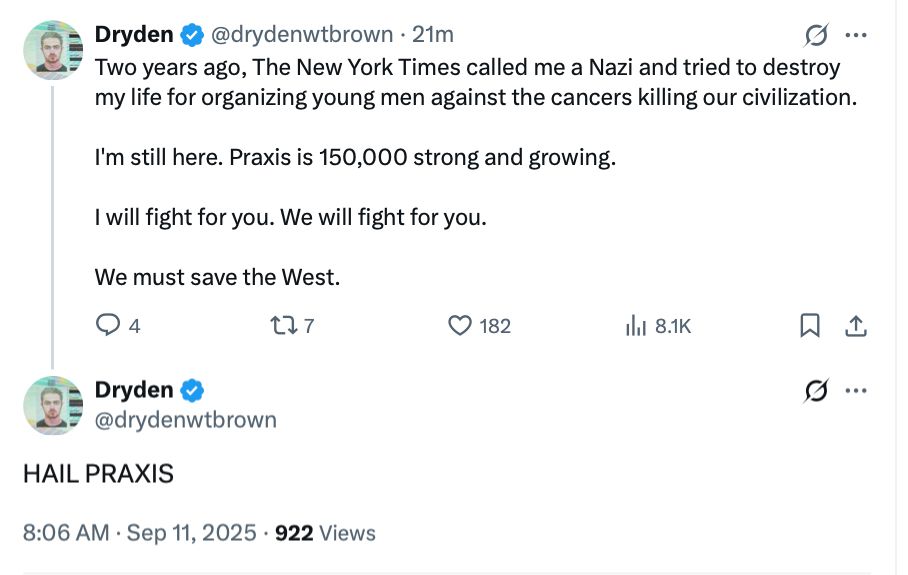Click the 8:06 AM Sep 11, 2025 timestamp

coord(139,533)
